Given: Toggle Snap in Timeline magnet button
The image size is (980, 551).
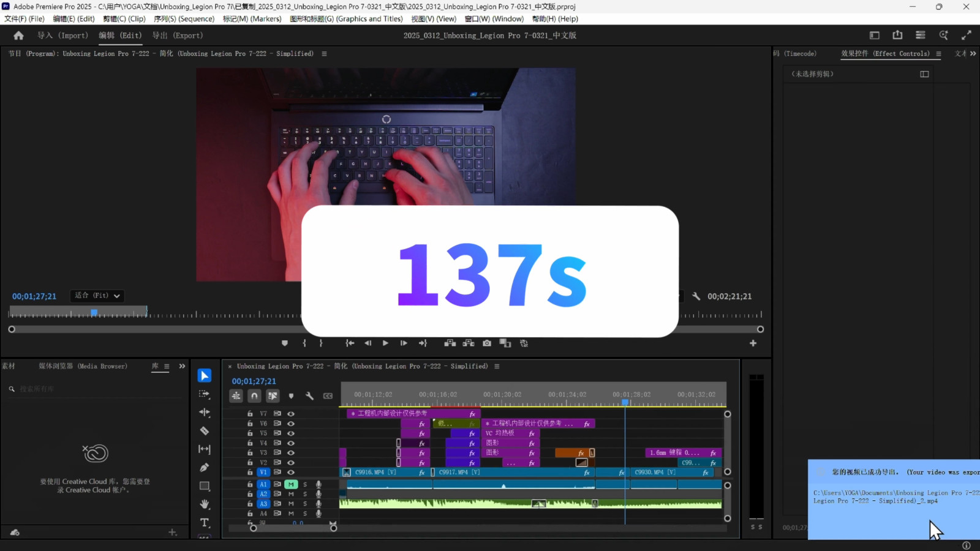Looking at the screenshot, I should click(254, 396).
